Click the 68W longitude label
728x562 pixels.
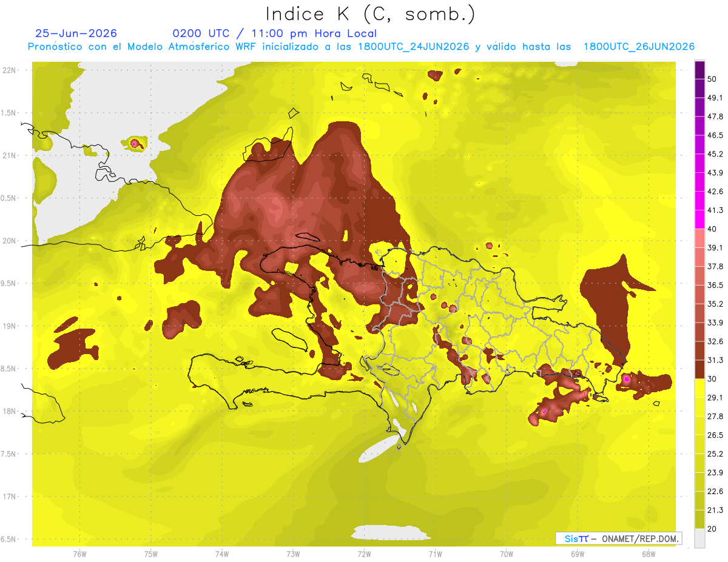click(648, 554)
